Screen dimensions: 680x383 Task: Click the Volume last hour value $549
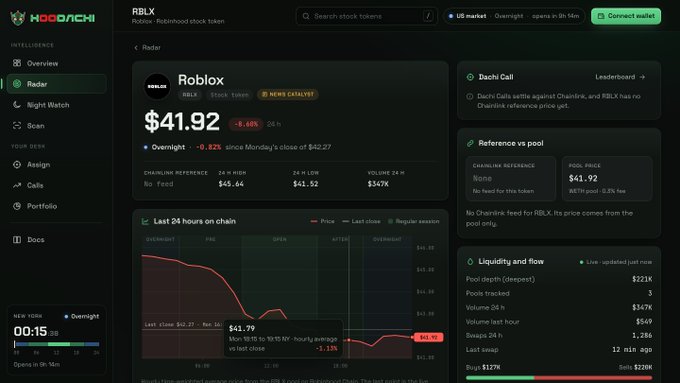point(644,321)
